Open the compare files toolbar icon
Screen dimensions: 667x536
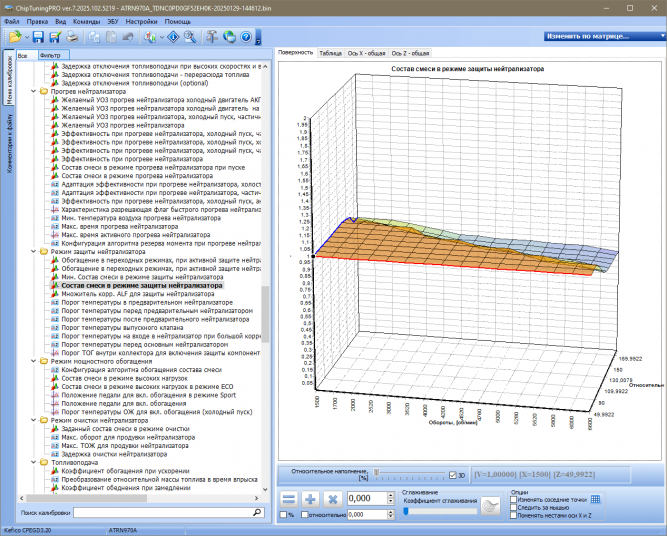coord(150,37)
